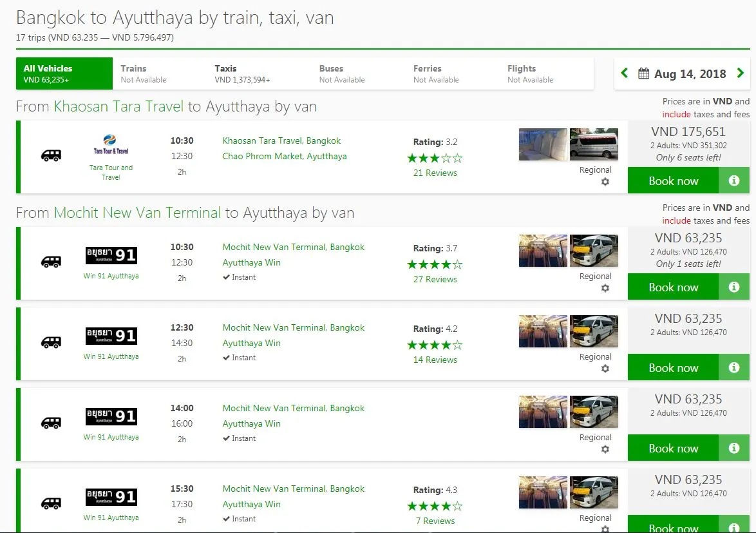The width and height of the screenshot is (756, 533).
Task: Click info icon on 12:30 Mochit trip
Action: coord(734,367)
